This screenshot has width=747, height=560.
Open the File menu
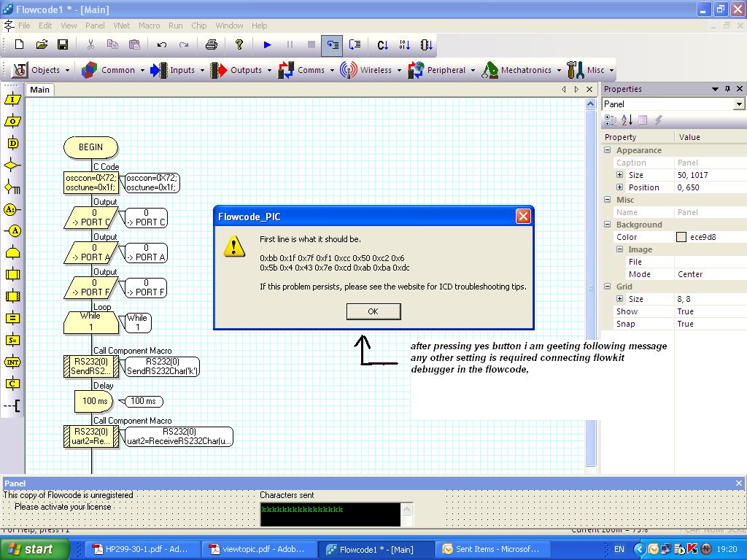(x=24, y=26)
